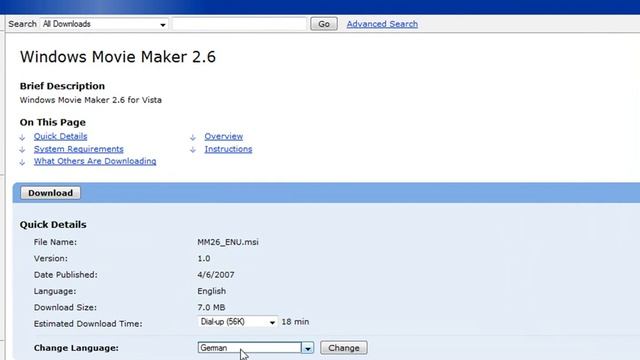Jump to Quick Details link

60,136
